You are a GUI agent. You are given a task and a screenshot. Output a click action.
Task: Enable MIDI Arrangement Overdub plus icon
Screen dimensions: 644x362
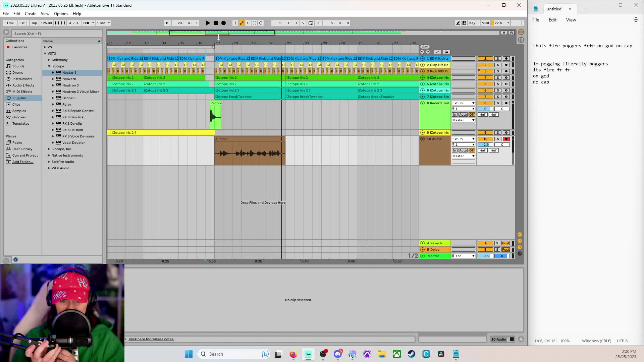235,23
